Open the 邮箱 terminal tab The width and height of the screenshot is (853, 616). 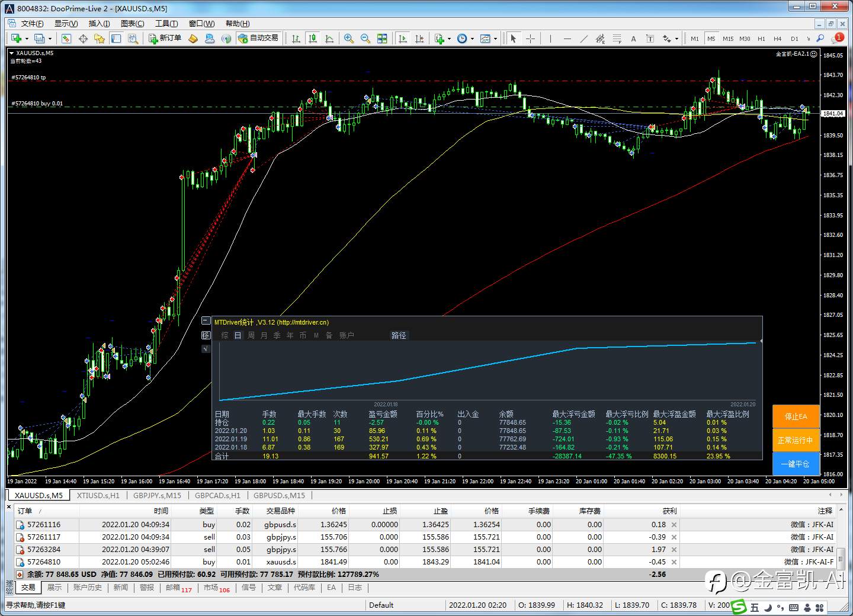[178, 588]
